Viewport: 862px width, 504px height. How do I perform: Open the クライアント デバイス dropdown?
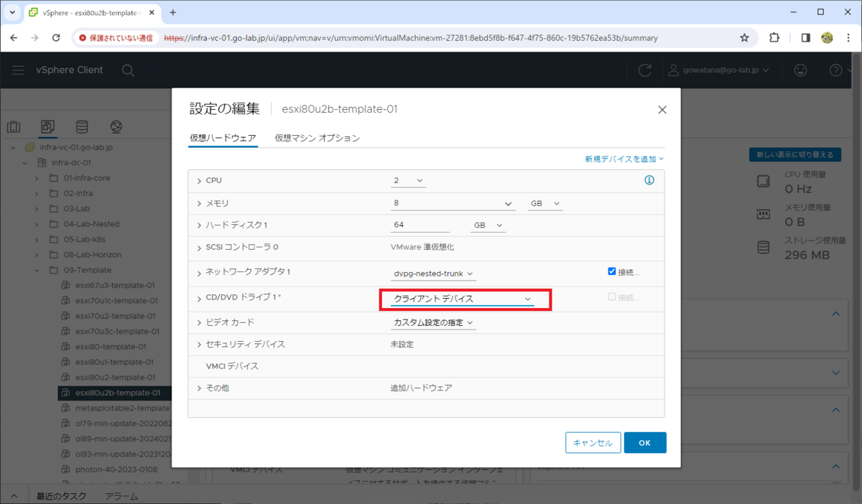462,299
